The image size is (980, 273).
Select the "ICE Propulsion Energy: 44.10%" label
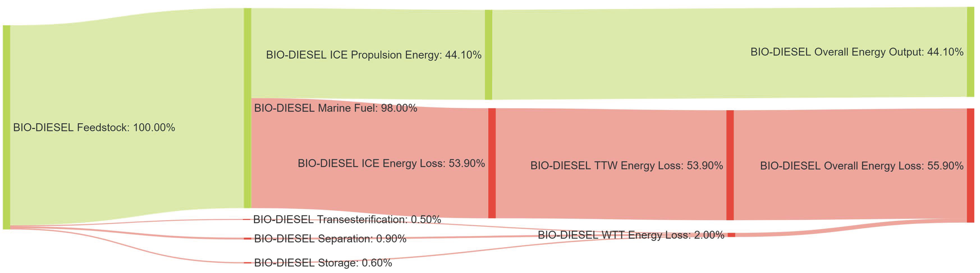click(374, 55)
